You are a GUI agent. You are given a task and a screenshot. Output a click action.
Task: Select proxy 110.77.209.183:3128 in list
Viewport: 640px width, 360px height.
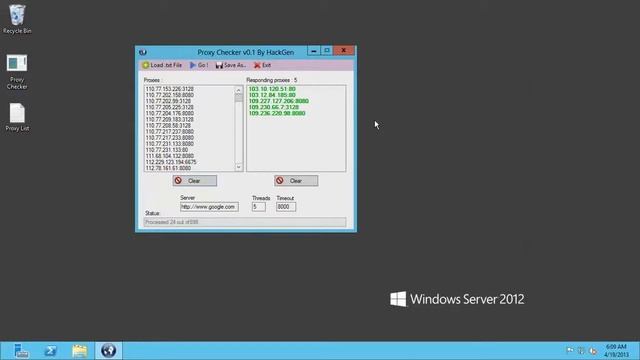169,120
